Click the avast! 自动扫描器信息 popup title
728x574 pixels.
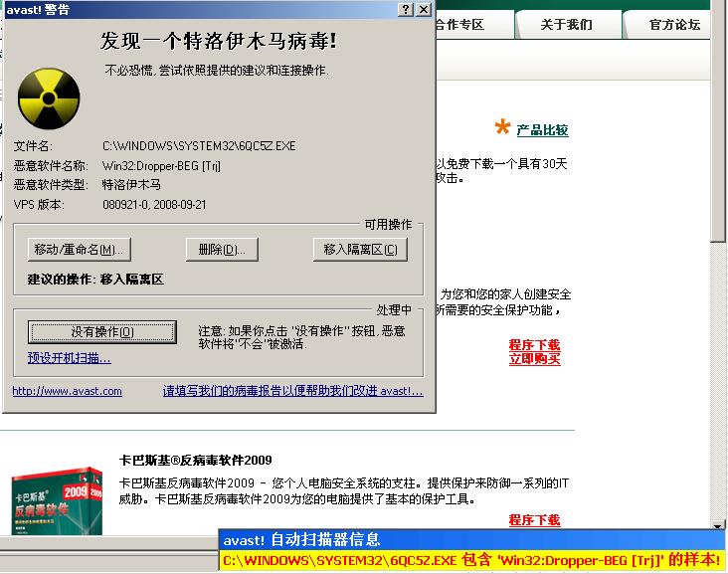301,539
